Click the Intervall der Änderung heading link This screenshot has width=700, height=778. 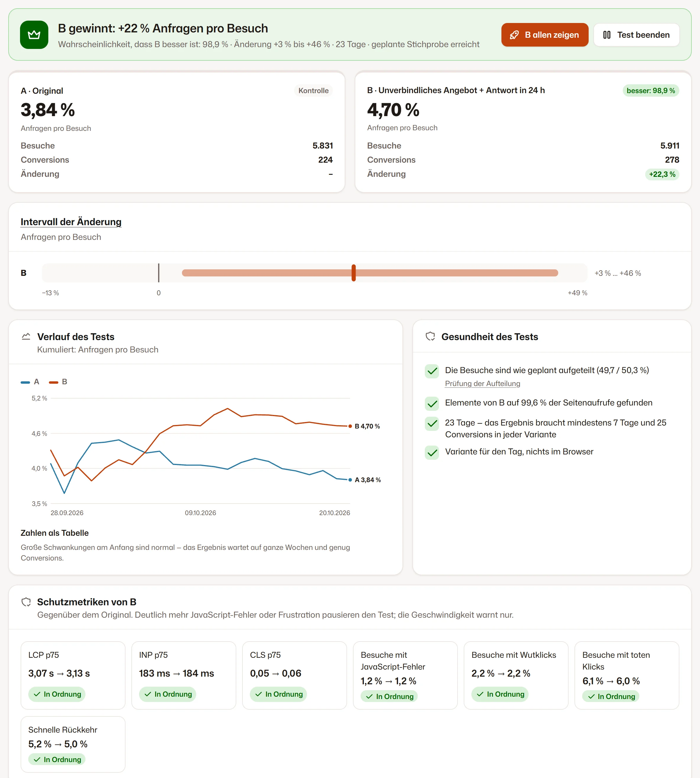coord(71,222)
